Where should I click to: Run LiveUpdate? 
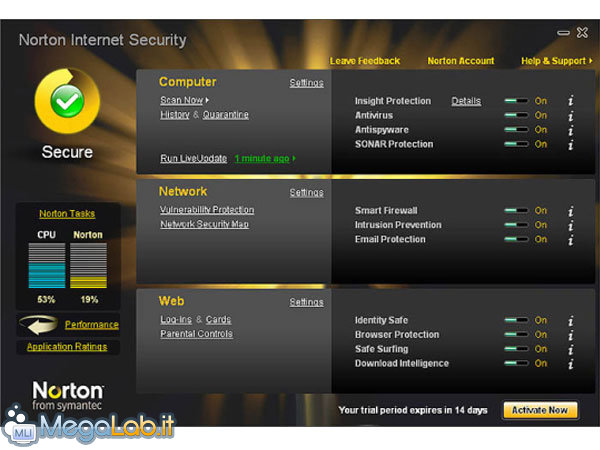point(194,158)
